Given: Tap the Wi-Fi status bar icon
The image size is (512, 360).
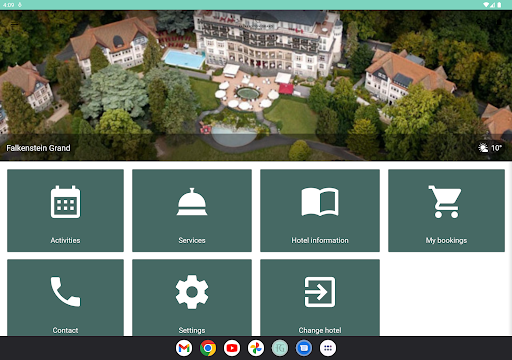Looking at the screenshot, I should pyautogui.click(x=486, y=5).
